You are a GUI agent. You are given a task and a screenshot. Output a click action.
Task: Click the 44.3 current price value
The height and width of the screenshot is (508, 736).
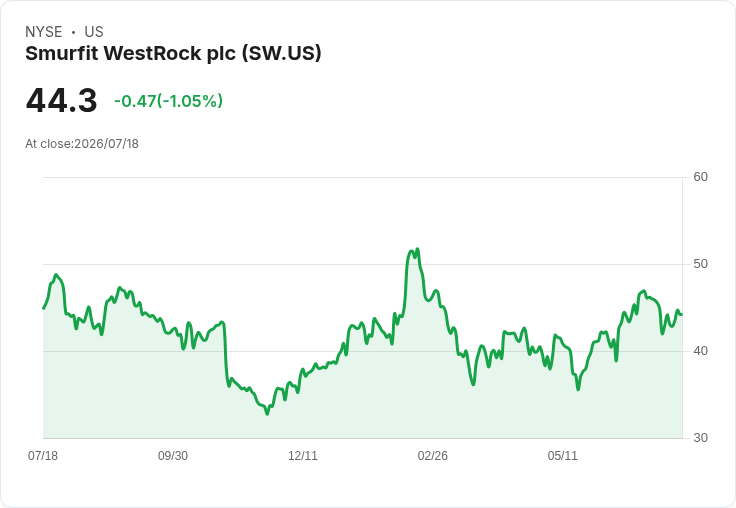click(61, 101)
